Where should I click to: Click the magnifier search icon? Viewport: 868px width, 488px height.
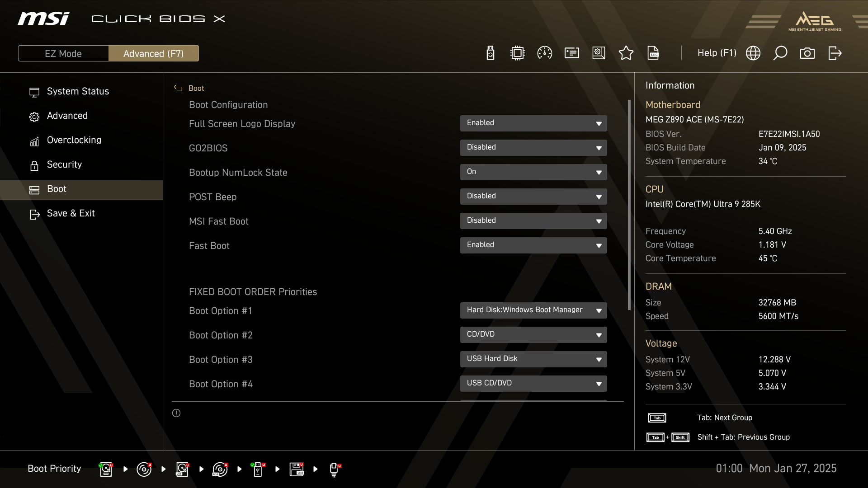(x=780, y=53)
